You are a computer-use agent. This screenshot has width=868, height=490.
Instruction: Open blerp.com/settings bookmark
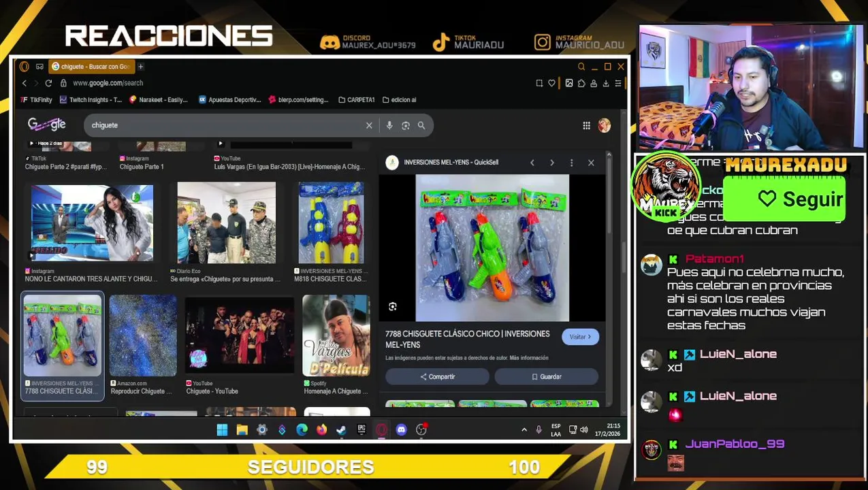298,100
